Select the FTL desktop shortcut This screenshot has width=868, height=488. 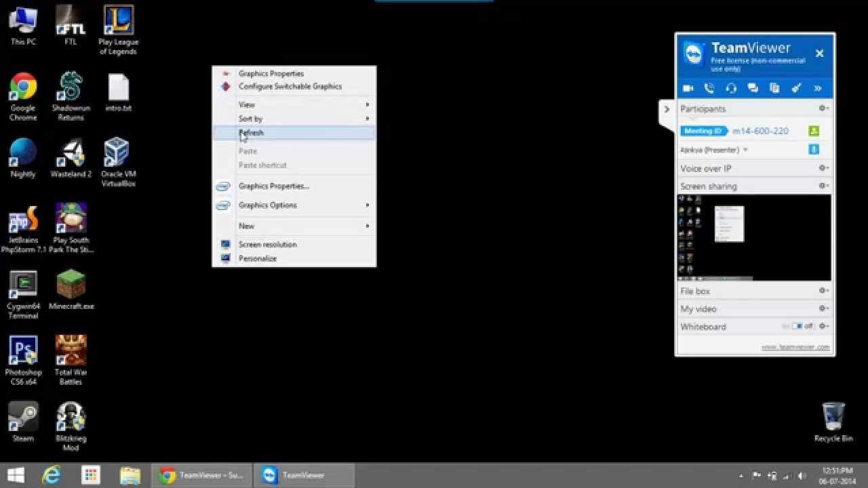click(x=71, y=26)
